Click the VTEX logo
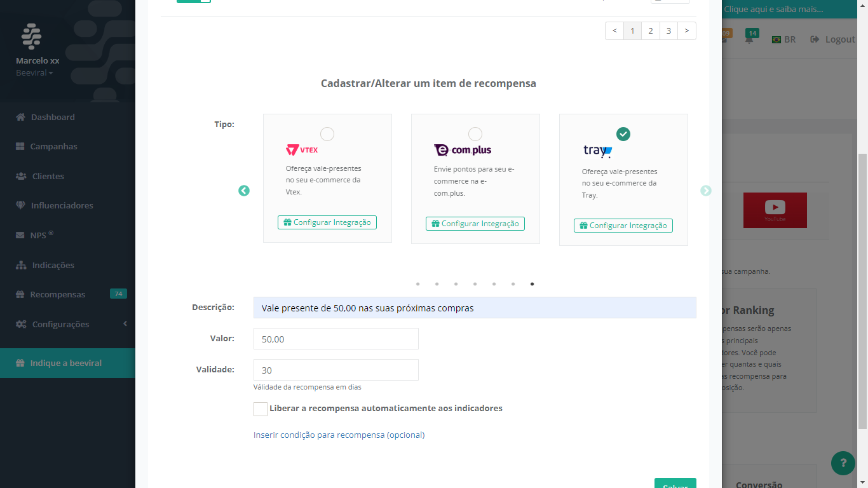The image size is (868, 488). point(302,150)
